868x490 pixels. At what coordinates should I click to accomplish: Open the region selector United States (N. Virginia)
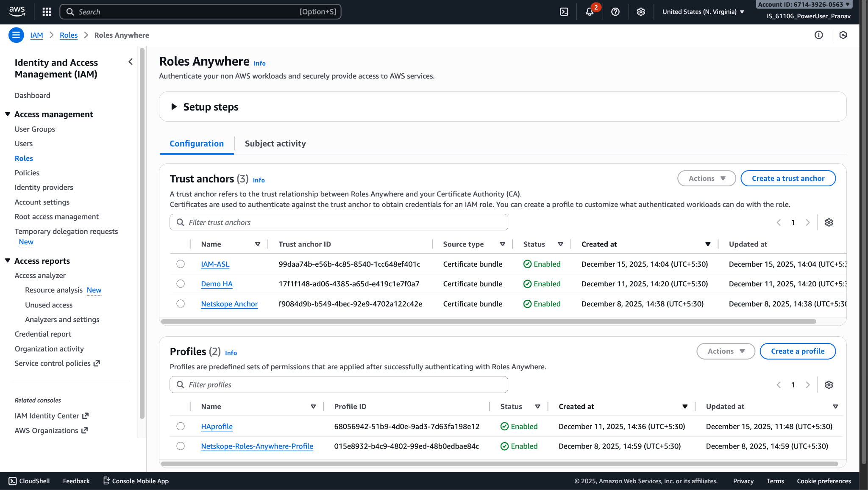point(703,12)
